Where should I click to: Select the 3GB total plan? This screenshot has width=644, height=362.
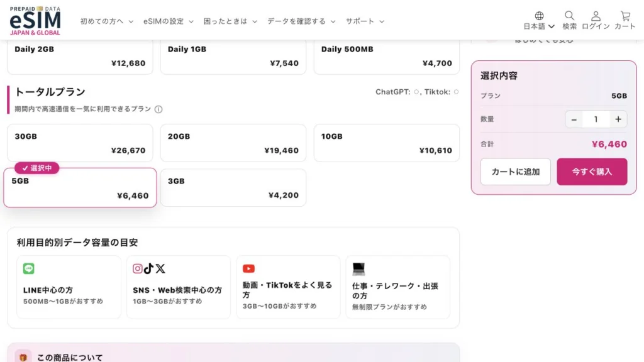tap(233, 187)
